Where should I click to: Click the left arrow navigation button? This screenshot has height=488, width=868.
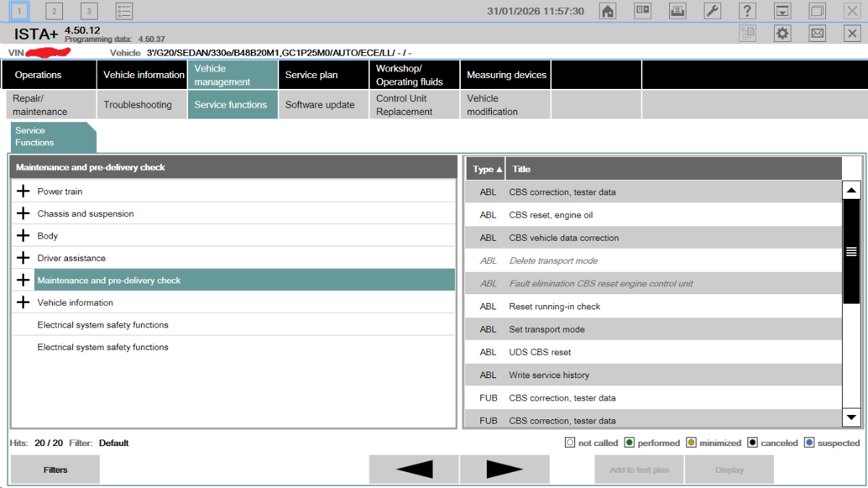pyautogui.click(x=414, y=469)
